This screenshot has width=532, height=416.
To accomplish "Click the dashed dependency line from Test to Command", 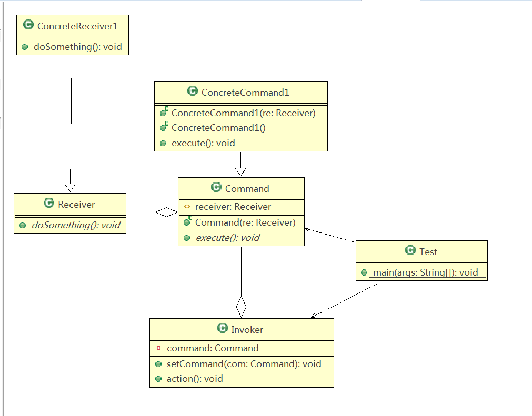I will click(330, 236).
